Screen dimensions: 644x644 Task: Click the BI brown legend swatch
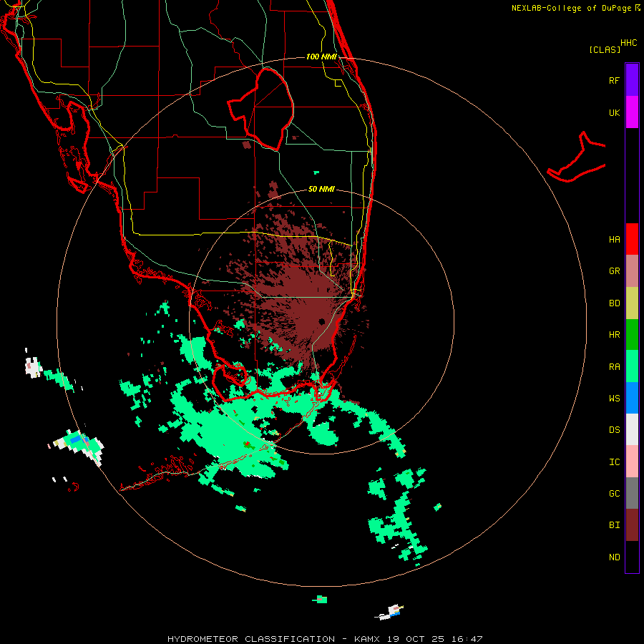632,525
